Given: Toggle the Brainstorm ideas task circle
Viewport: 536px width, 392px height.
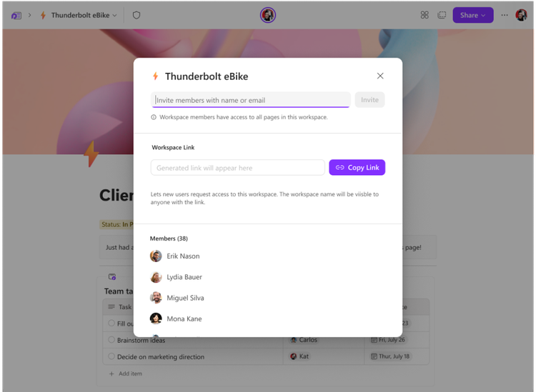Looking at the screenshot, I should point(111,340).
